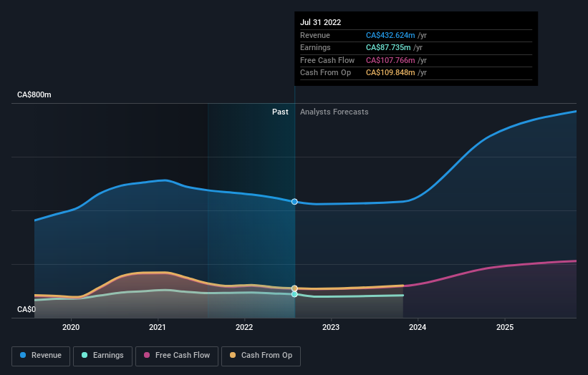
Task: Toggle the Earnings legend series
Action: [x=102, y=356]
